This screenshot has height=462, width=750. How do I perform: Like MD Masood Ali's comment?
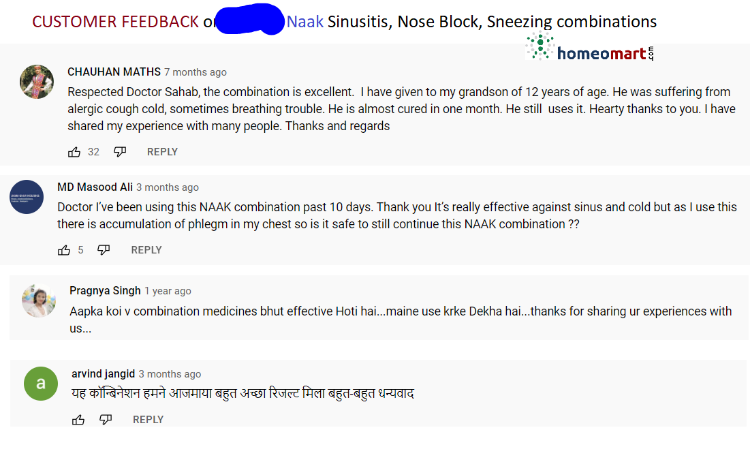coord(65,250)
